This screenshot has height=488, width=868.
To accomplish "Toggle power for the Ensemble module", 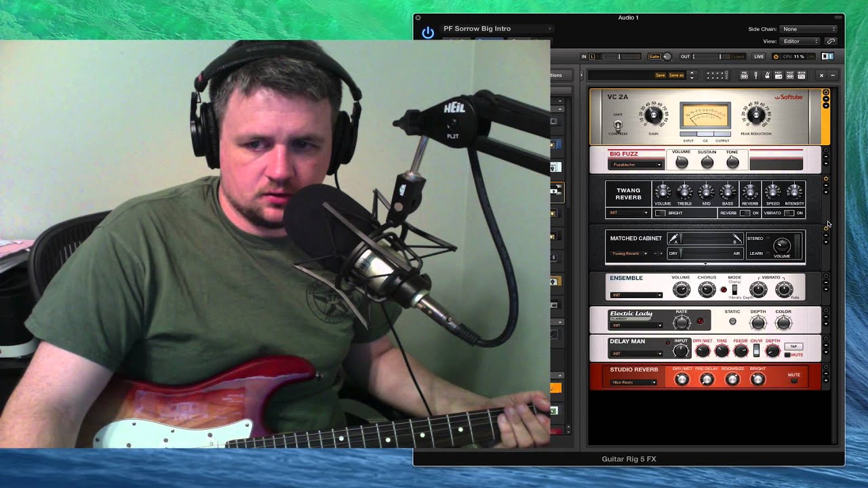I will 826,276.
